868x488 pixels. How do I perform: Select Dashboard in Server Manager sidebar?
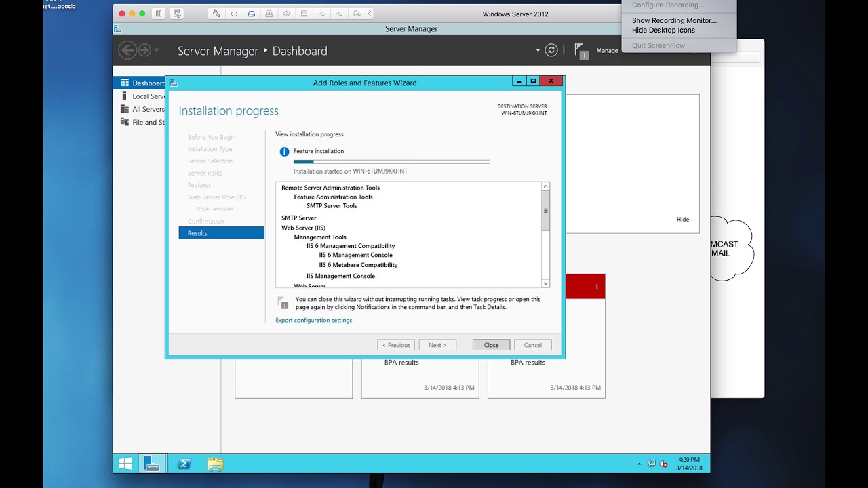coord(140,83)
